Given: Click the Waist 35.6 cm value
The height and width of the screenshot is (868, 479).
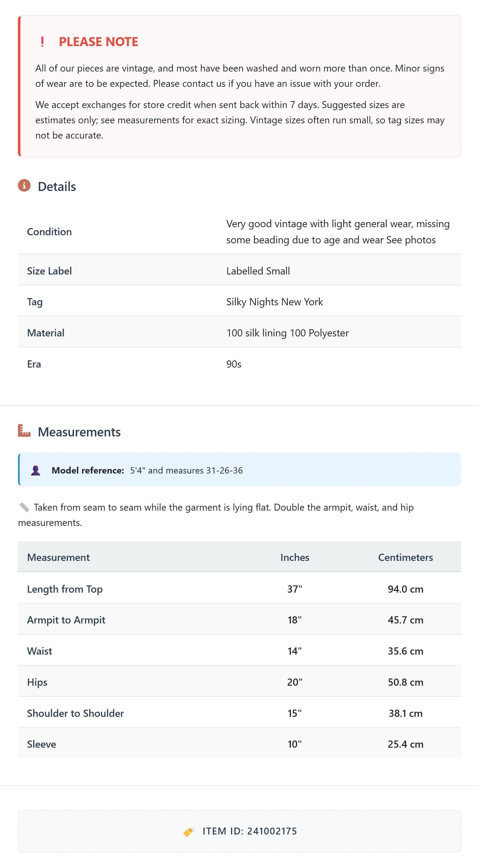Looking at the screenshot, I should (x=405, y=651).
